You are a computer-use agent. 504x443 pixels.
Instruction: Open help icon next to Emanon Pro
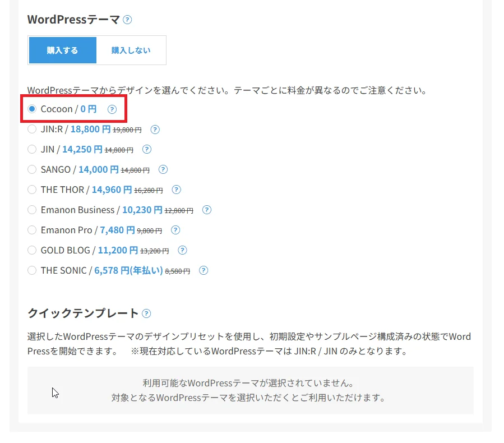175,230
